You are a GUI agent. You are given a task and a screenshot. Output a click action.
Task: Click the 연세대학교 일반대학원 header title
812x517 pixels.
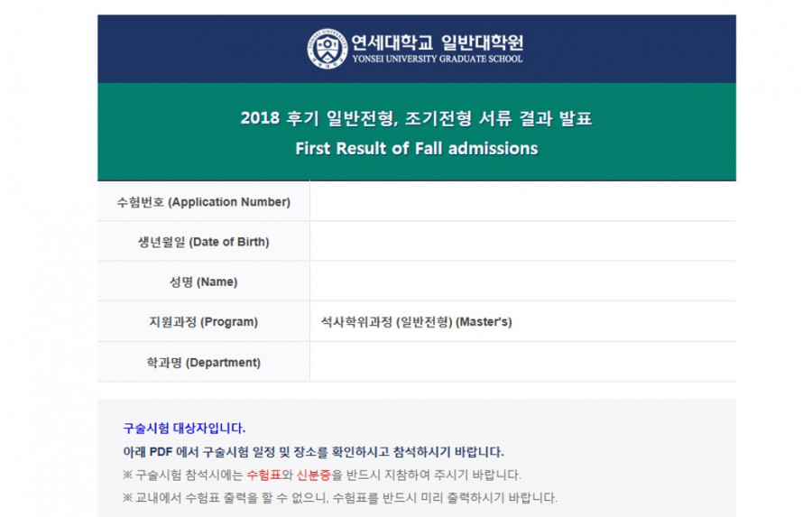point(438,42)
